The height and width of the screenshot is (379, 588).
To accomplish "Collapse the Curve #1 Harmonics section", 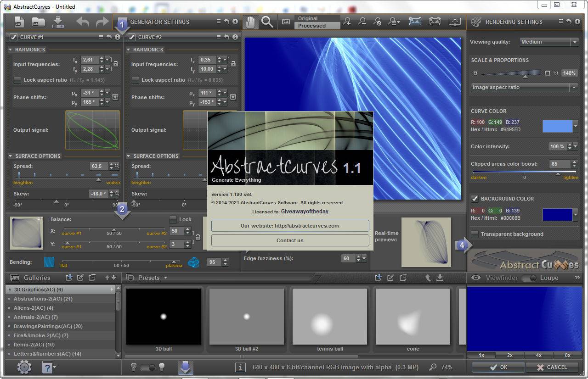I will pyautogui.click(x=11, y=50).
